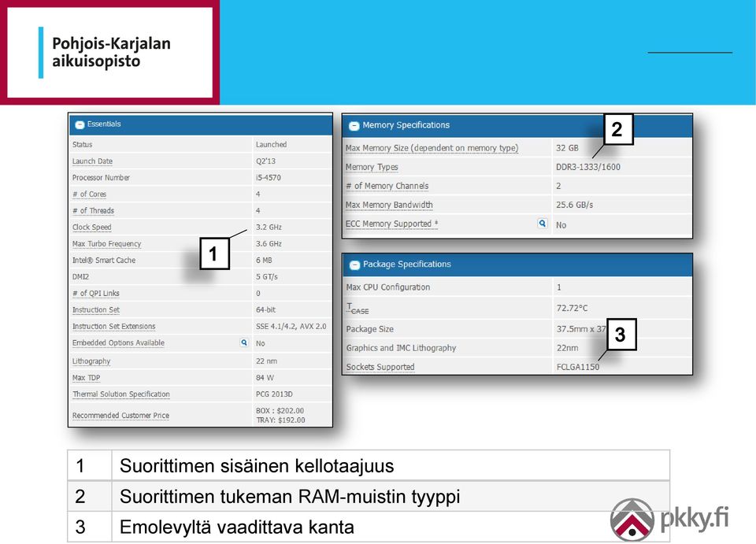The width and height of the screenshot is (756, 544).
Task: Click the DDR3-1333/1600 memory type value
Action: pyautogui.click(x=588, y=167)
